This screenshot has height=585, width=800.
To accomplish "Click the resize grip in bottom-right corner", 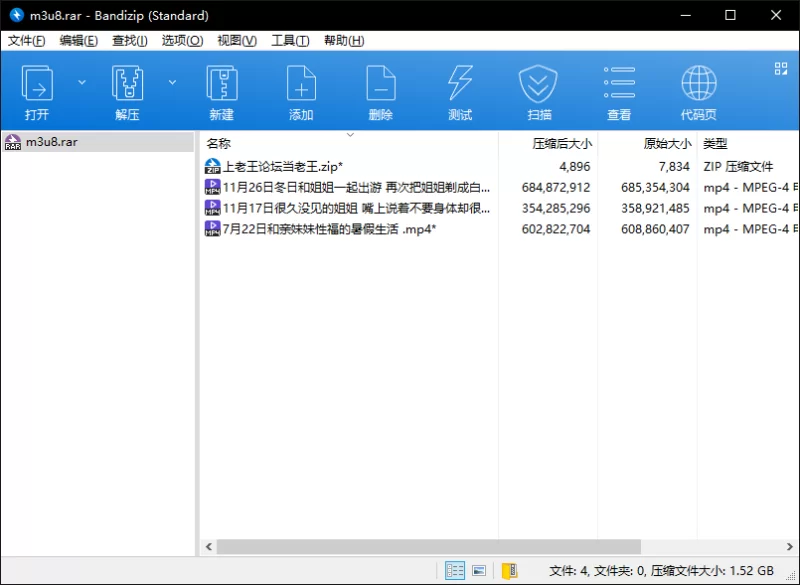I will [x=791, y=576].
